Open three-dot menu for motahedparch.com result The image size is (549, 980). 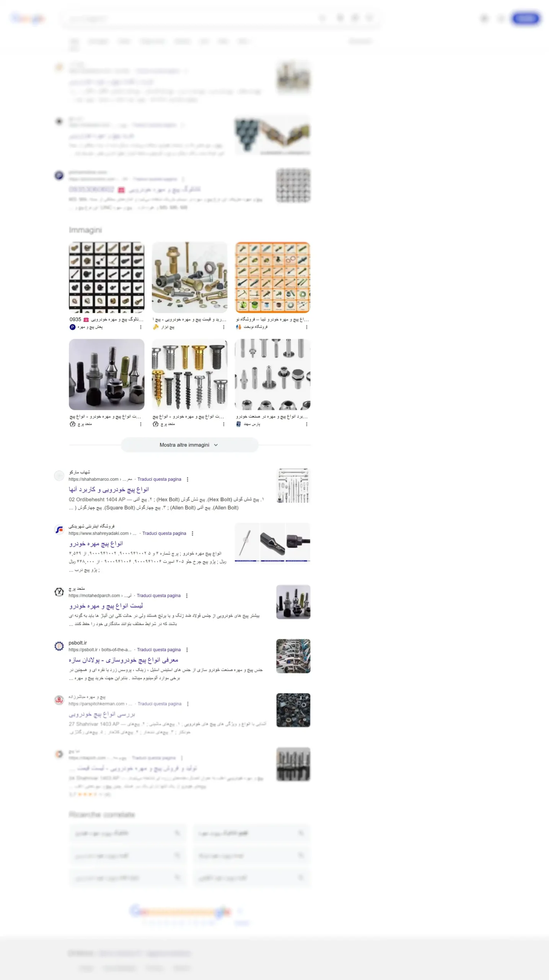tap(187, 596)
